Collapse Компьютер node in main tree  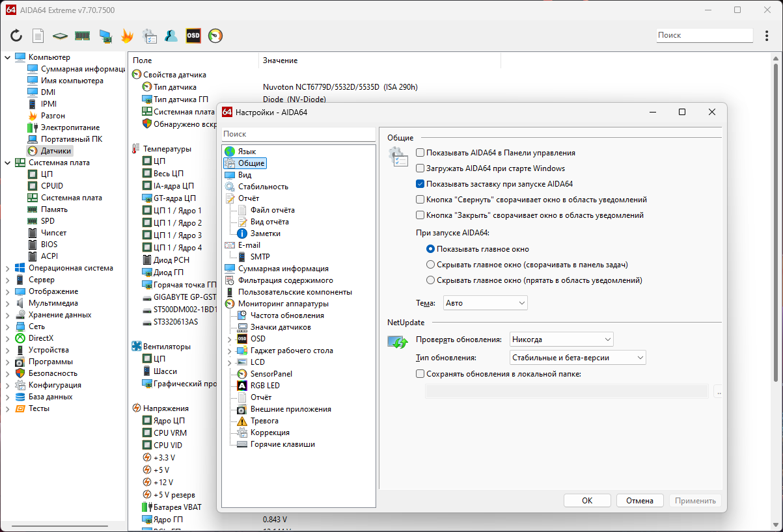point(7,57)
